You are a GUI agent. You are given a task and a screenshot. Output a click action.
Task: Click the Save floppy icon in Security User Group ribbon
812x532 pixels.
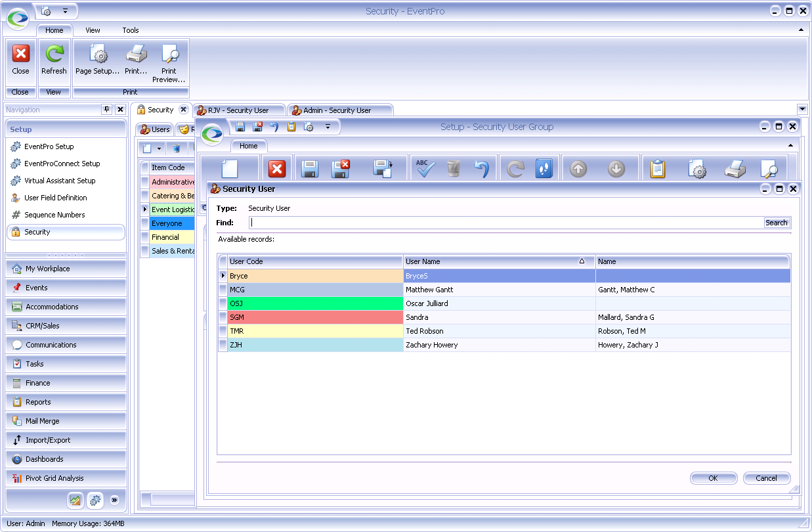[310, 169]
